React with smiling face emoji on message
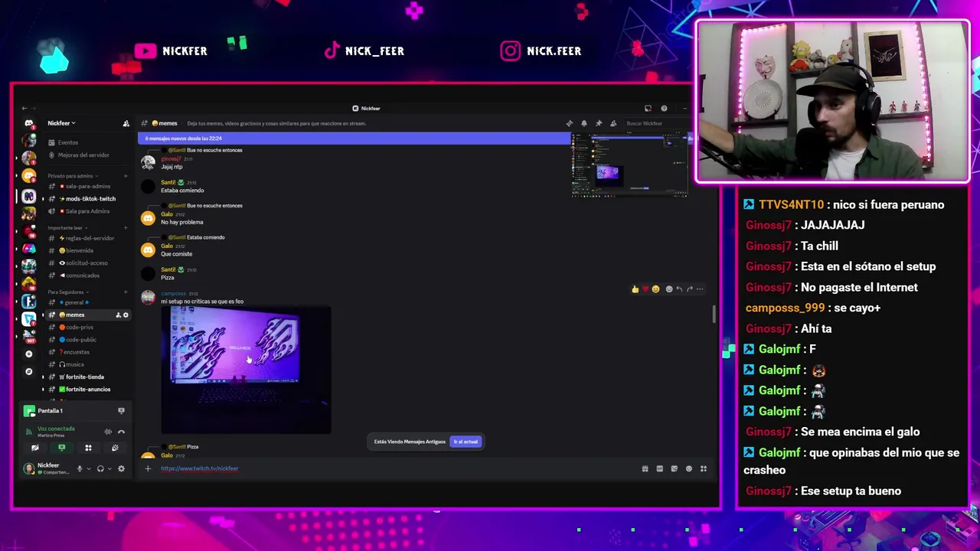 tap(655, 289)
